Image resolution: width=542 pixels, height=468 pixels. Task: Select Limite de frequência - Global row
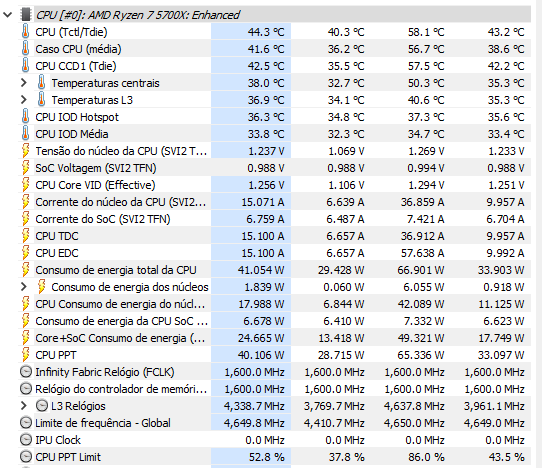[x=274, y=423]
